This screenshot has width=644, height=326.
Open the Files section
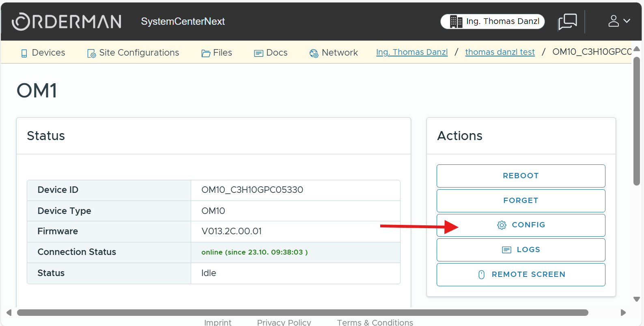click(x=217, y=53)
